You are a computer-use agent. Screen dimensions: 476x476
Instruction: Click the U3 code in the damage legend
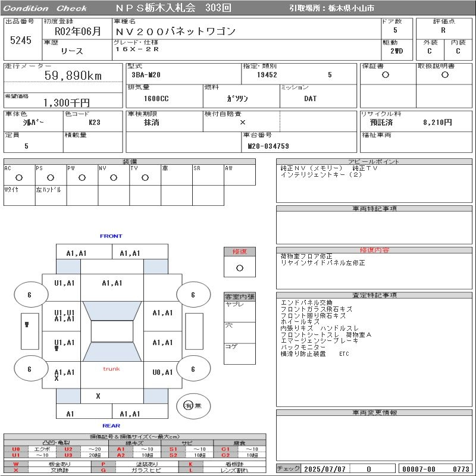(68, 455)
